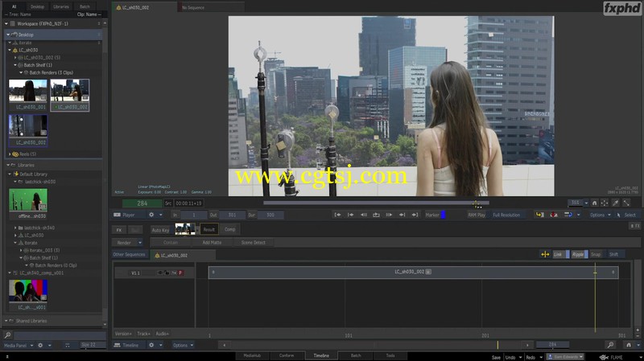Switch to the Tools tab
644x361 pixels.
coord(390,355)
